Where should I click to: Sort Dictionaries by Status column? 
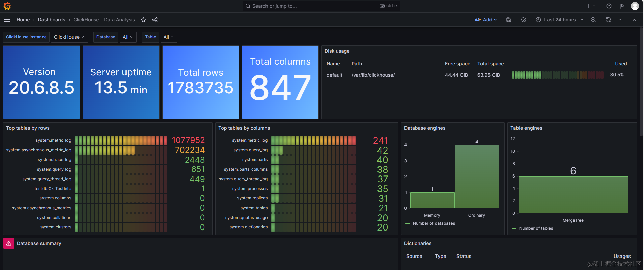(x=464, y=256)
